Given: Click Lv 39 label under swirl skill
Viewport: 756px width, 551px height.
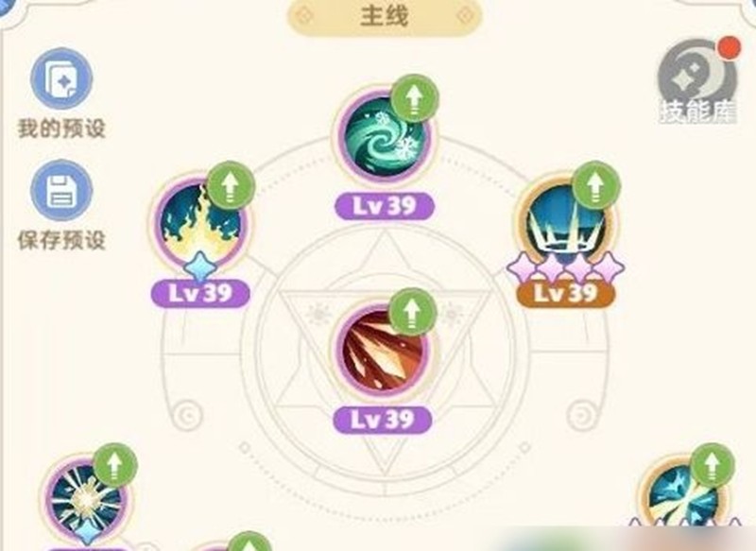Looking at the screenshot, I should click(x=385, y=206).
